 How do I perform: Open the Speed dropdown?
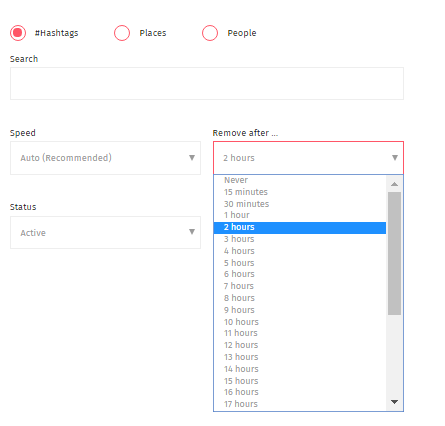(x=105, y=158)
